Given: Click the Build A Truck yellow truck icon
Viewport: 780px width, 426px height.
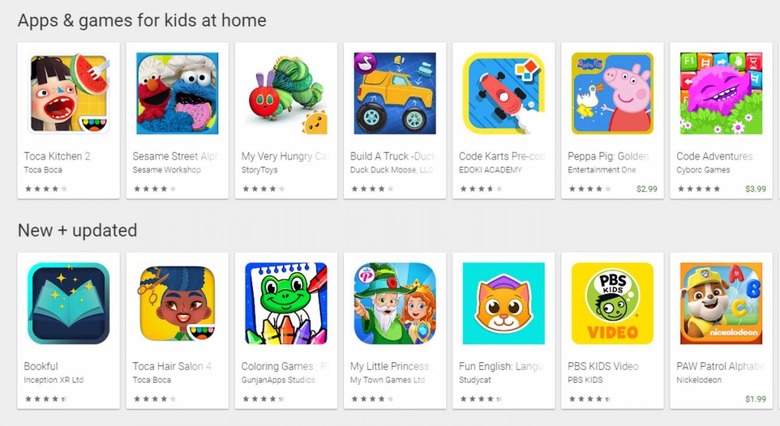Looking at the screenshot, I should pos(395,93).
